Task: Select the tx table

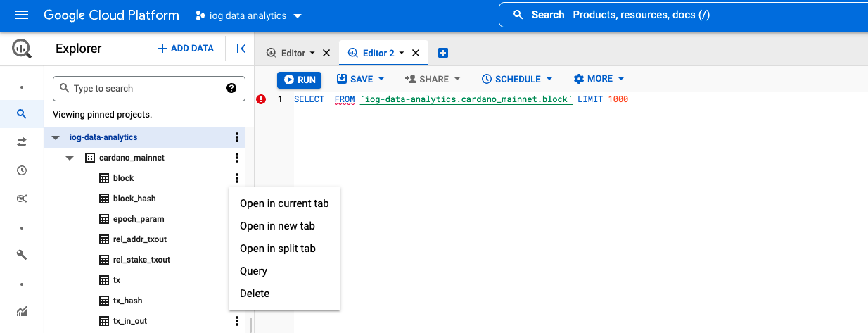Action: 117,280
